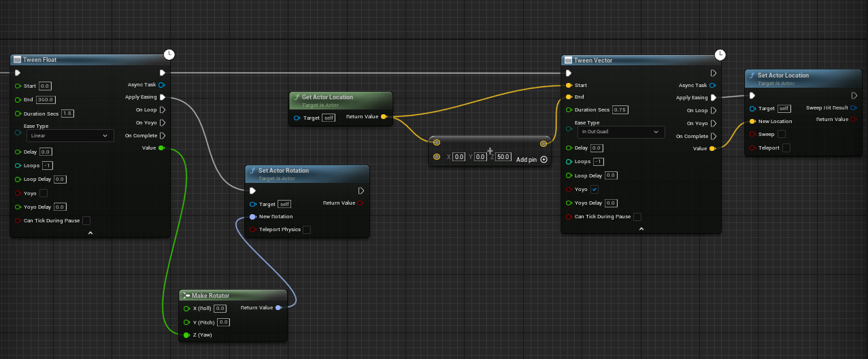
Task: Click Tween Float On Complete exec pin
Action: pos(163,135)
